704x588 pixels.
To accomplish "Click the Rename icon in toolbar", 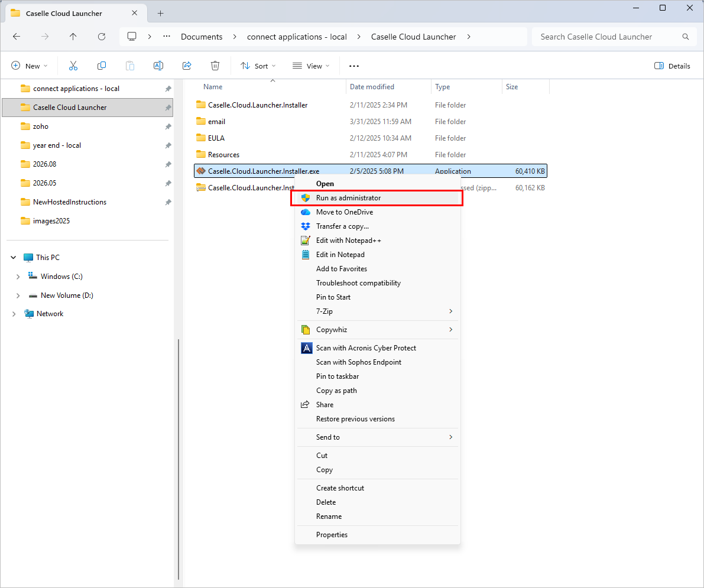I will [158, 66].
